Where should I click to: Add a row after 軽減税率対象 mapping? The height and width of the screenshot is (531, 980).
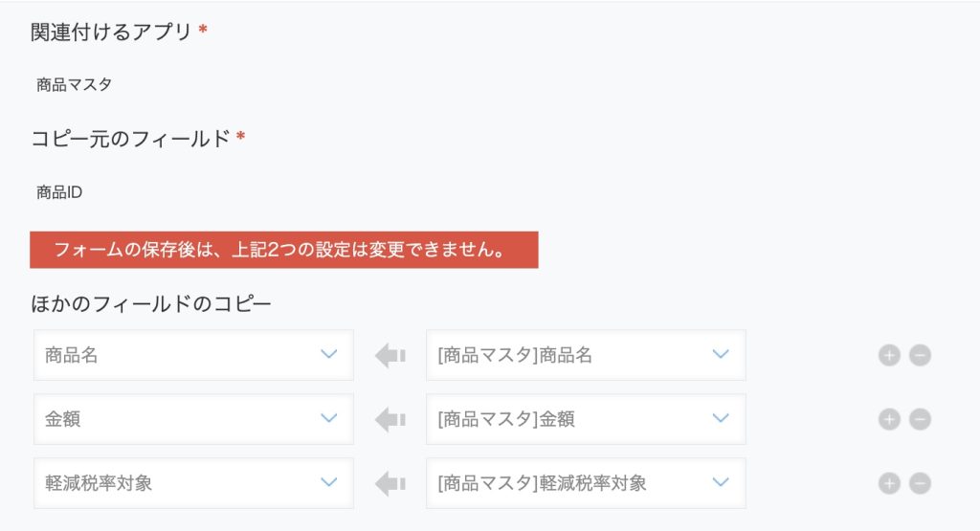click(x=889, y=483)
